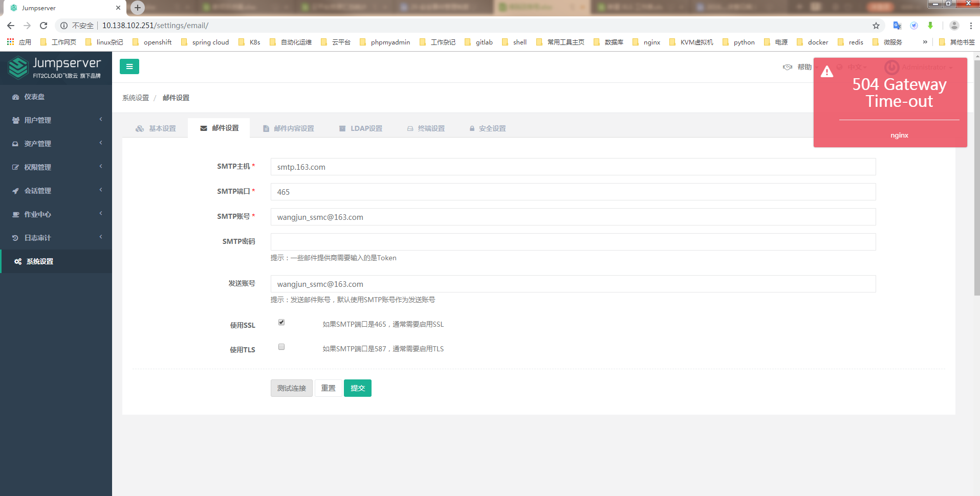The height and width of the screenshot is (496, 980).
Task: Click the 测试连接 button
Action: [292, 388]
